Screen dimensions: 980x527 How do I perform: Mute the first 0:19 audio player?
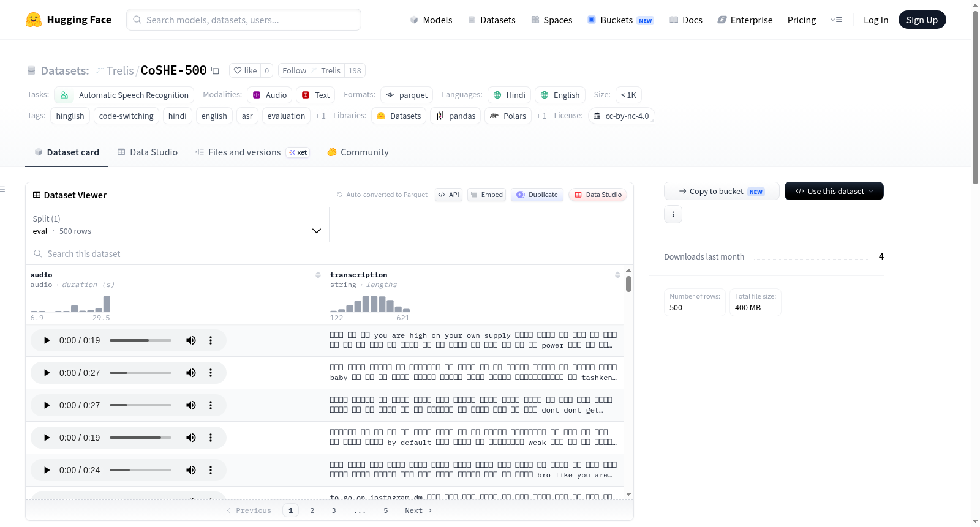point(191,340)
